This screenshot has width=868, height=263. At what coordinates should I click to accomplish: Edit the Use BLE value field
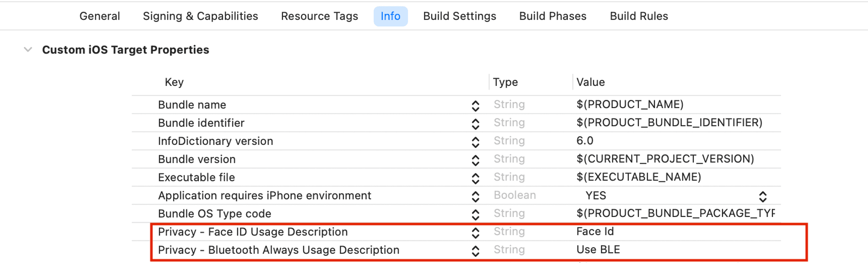tap(598, 250)
